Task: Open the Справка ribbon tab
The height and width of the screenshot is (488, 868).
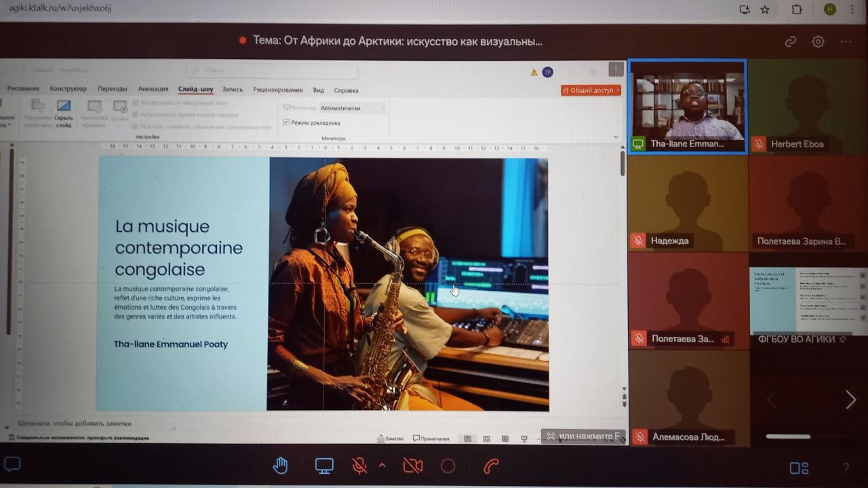Action: tap(347, 90)
